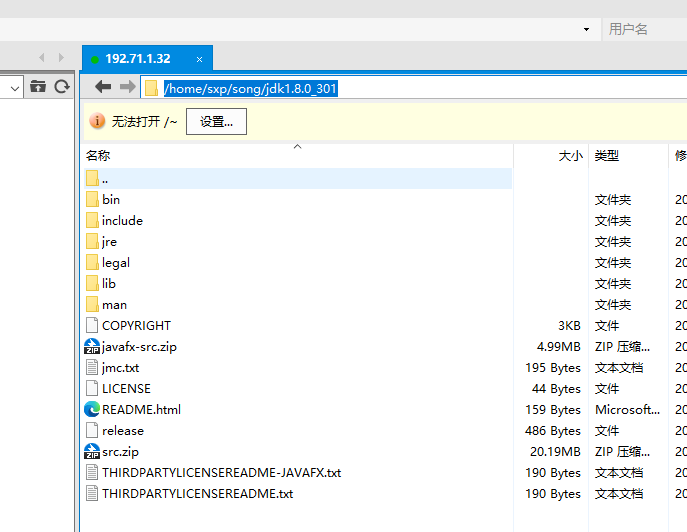Select the legal folder
687x532 pixels.
(x=116, y=262)
